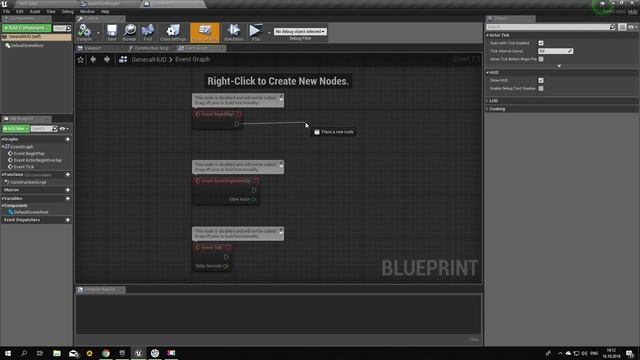Open the debug object selector dropdown

[x=300, y=31]
